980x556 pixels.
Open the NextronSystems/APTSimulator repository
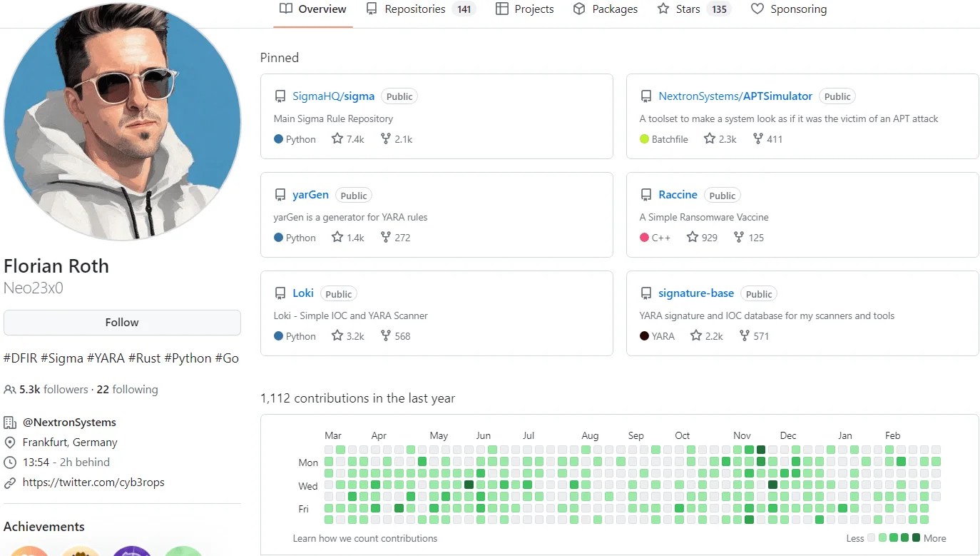[x=735, y=96]
